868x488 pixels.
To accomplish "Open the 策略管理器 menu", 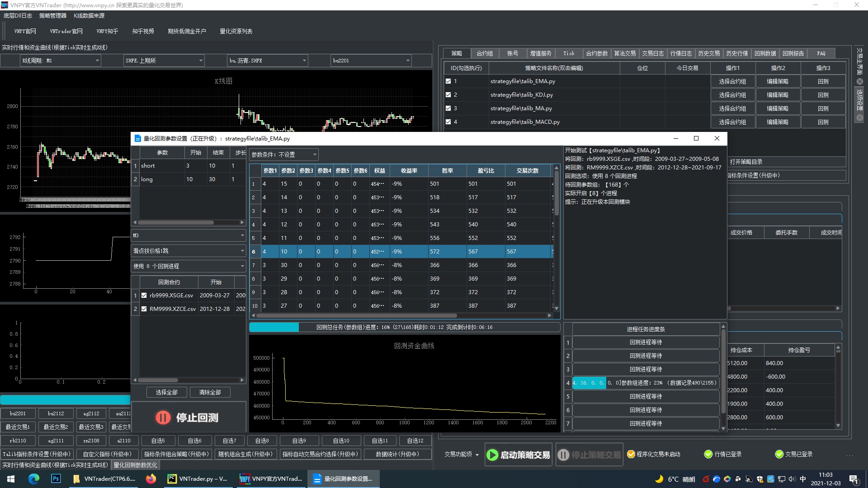I will (x=52, y=16).
